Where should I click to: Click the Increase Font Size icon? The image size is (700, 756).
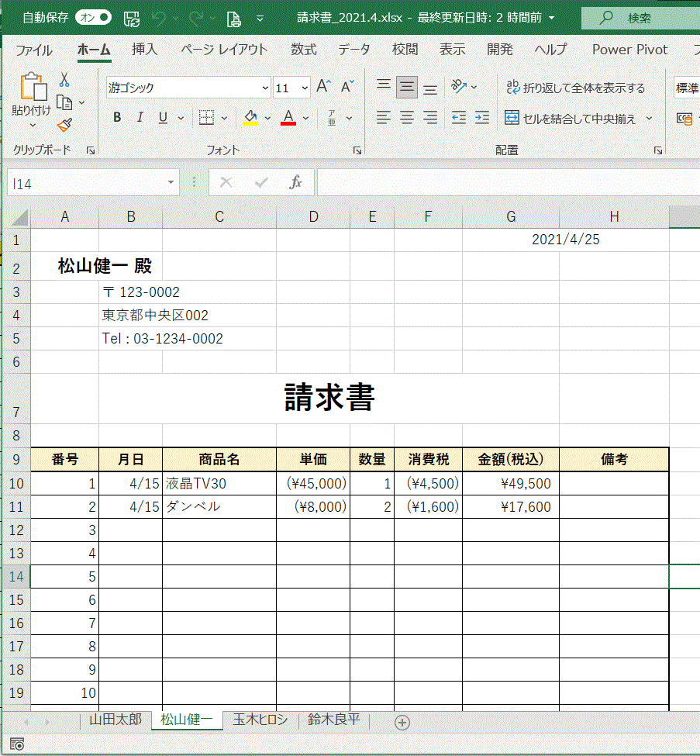point(323,87)
